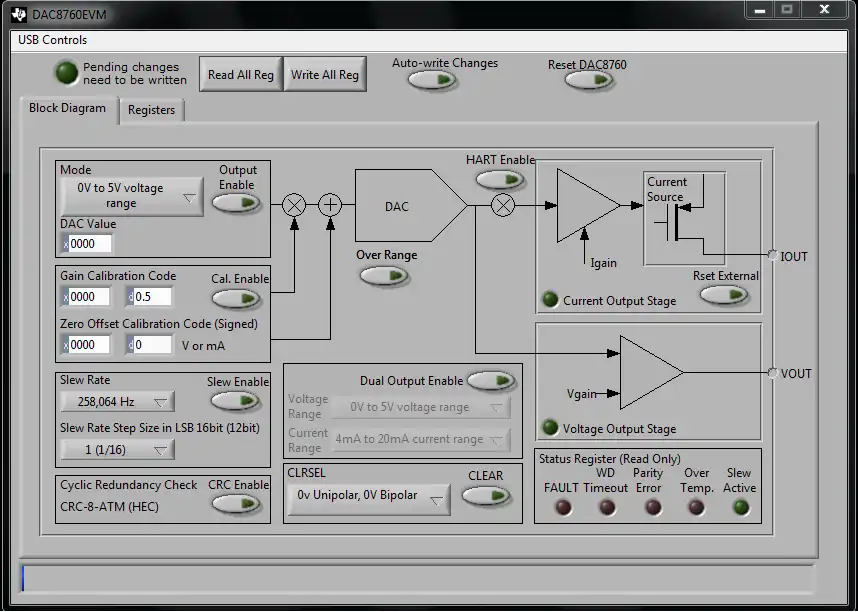Click the Texas Instruments logo in title bar
Screen dimensions: 858x612
click(x=19, y=15)
